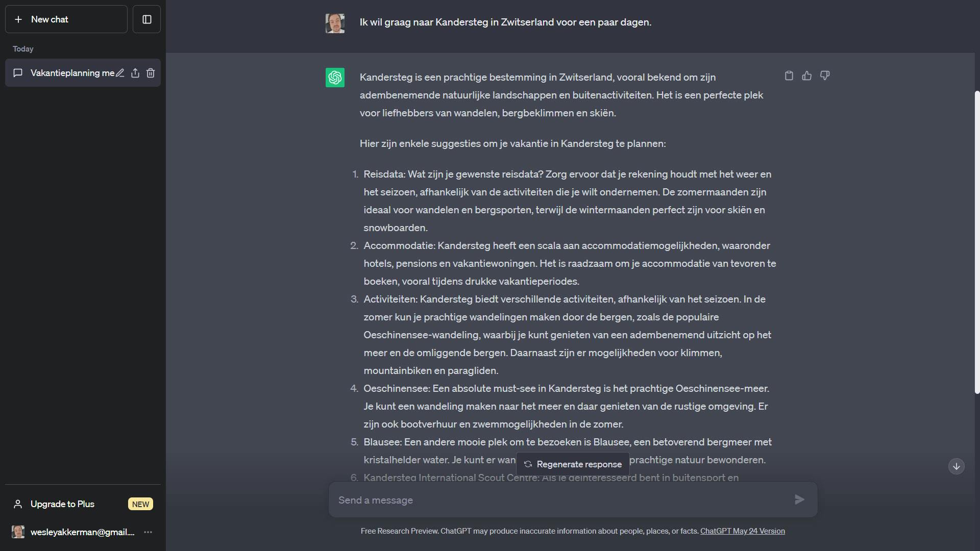Click the Send a message input field
This screenshot has height=551, width=980.
561,500
